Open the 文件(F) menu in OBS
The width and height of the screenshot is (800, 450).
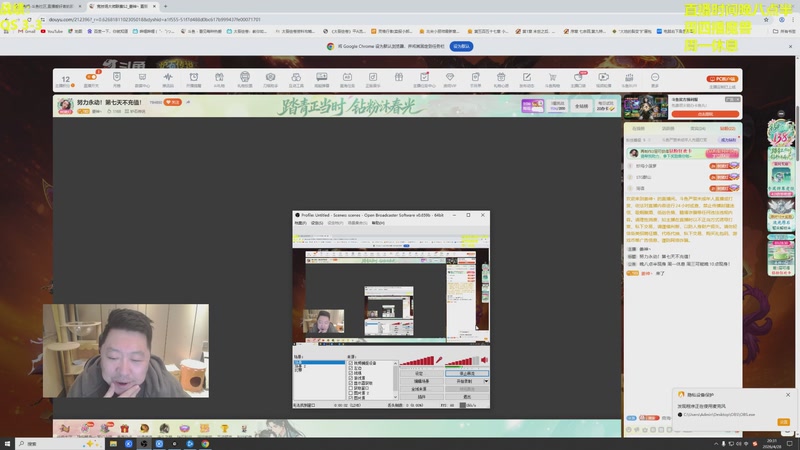300,223
